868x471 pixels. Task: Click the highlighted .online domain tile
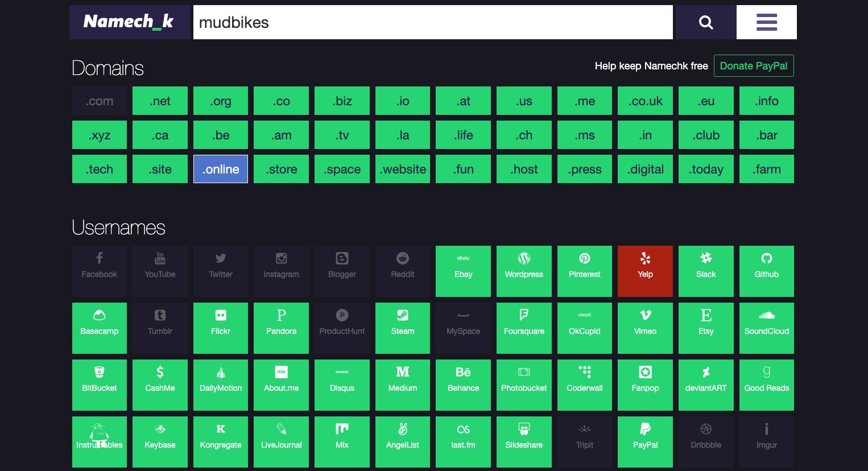click(x=221, y=169)
